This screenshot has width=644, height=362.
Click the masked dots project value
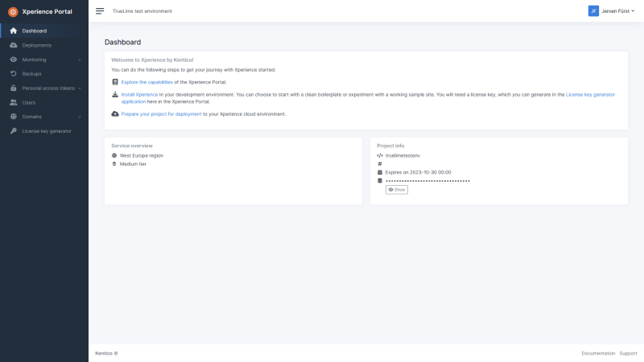427,180
